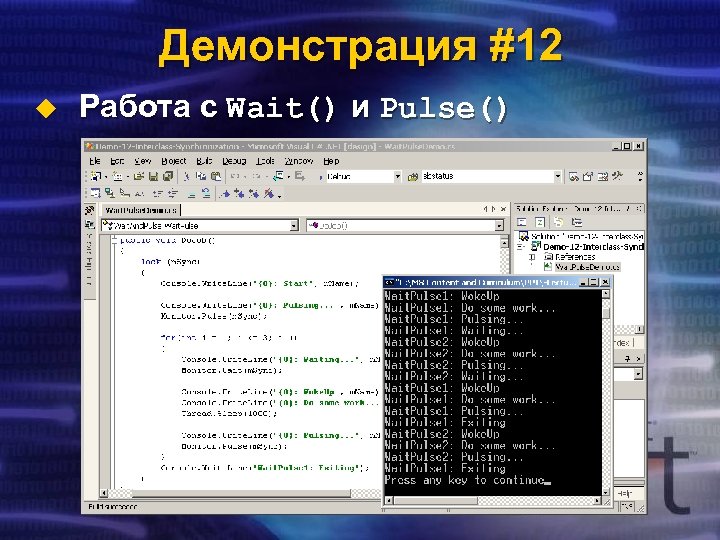Click the Increase Indent icon
The height and width of the screenshot is (540, 720).
click(x=172, y=194)
